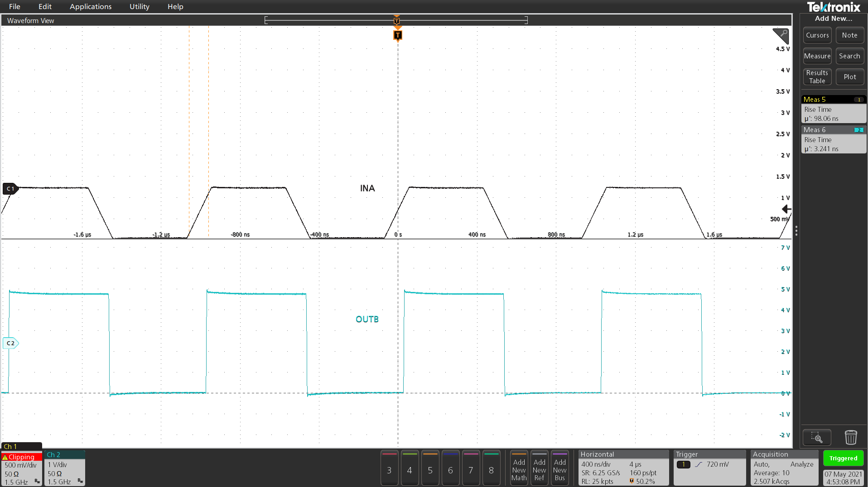This screenshot has height=487, width=868.
Task: Open the Applications menu
Action: 91,6
